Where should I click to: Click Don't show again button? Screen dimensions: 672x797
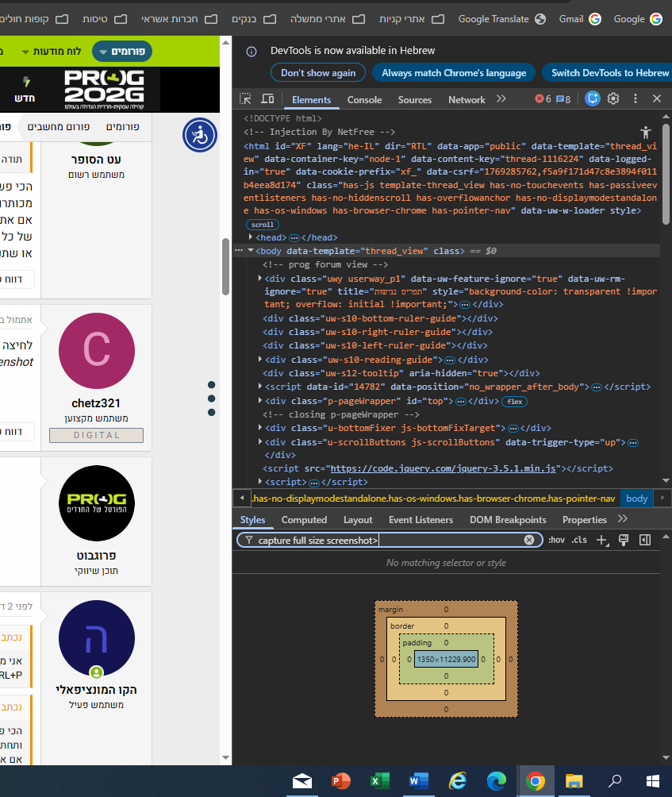pyautogui.click(x=318, y=73)
